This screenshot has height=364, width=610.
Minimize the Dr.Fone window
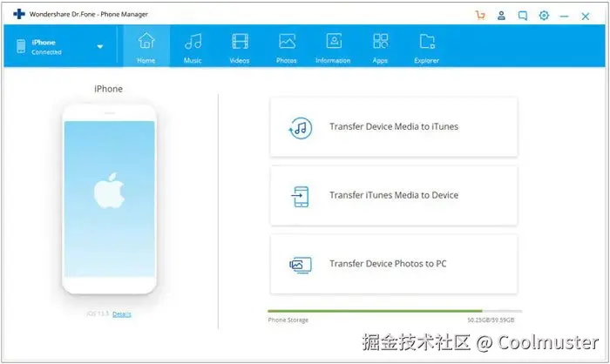tap(564, 17)
